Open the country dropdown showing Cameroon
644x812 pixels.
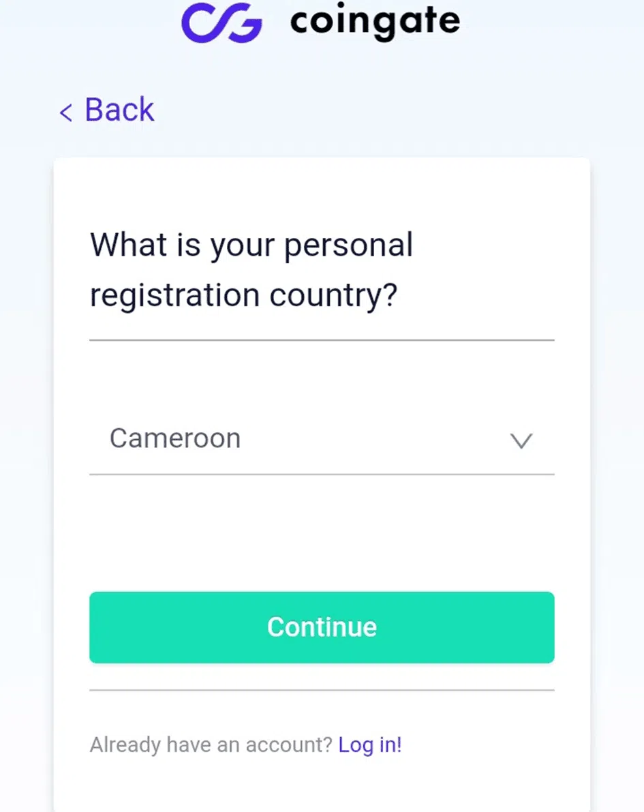(x=322, y=439)
